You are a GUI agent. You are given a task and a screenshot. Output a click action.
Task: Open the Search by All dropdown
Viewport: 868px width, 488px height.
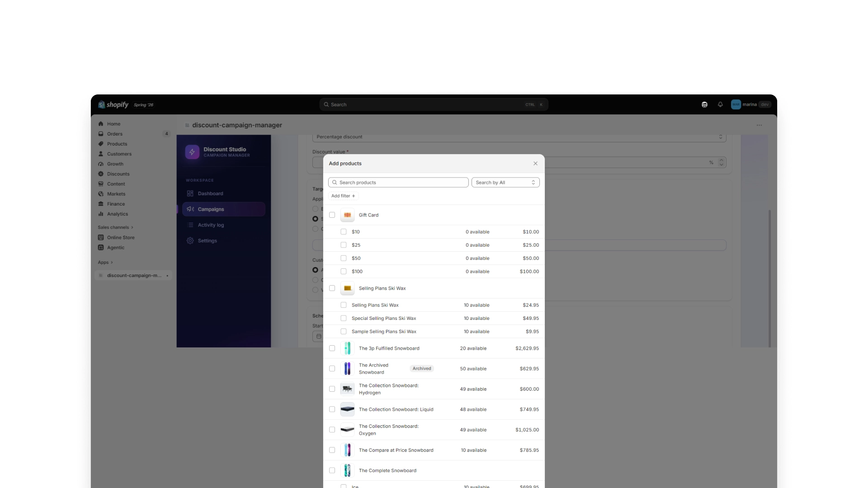[505, 183]
